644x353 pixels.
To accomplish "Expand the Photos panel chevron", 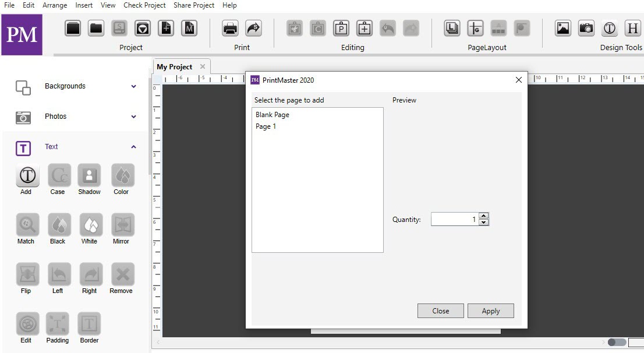I will click(133, 117).
